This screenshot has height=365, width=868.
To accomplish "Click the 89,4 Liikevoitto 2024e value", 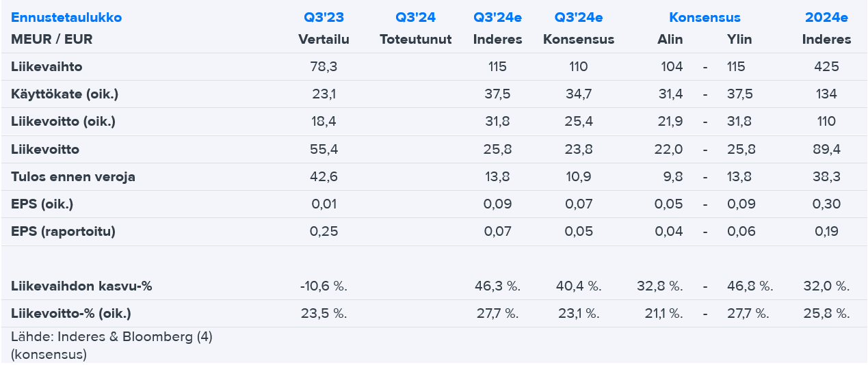I will [826, 149].
